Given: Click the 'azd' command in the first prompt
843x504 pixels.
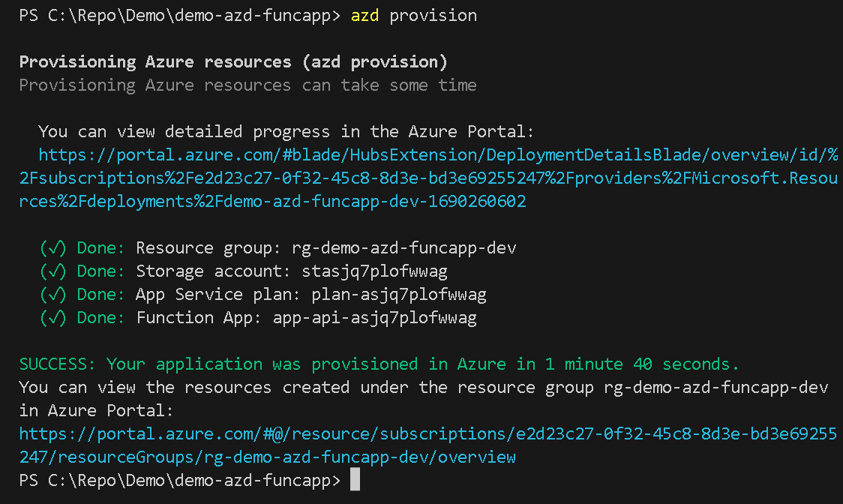Looking at the screenshot, I should (364, 16).
